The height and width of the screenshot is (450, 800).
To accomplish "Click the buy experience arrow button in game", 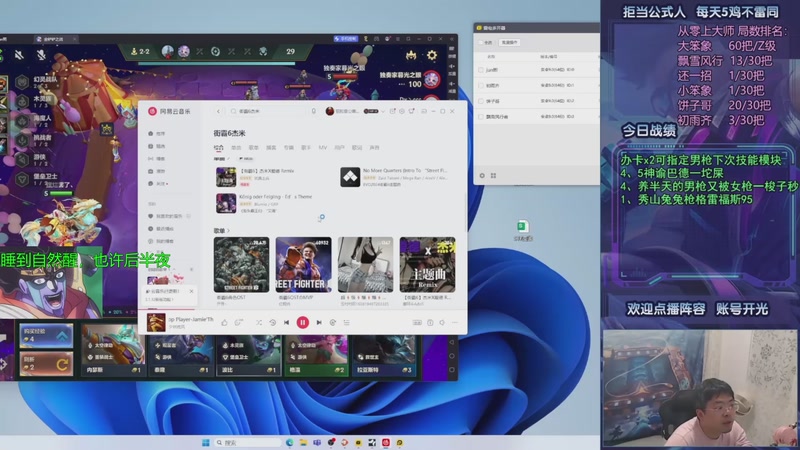I will pyautogui.click(x=46, y=336).
